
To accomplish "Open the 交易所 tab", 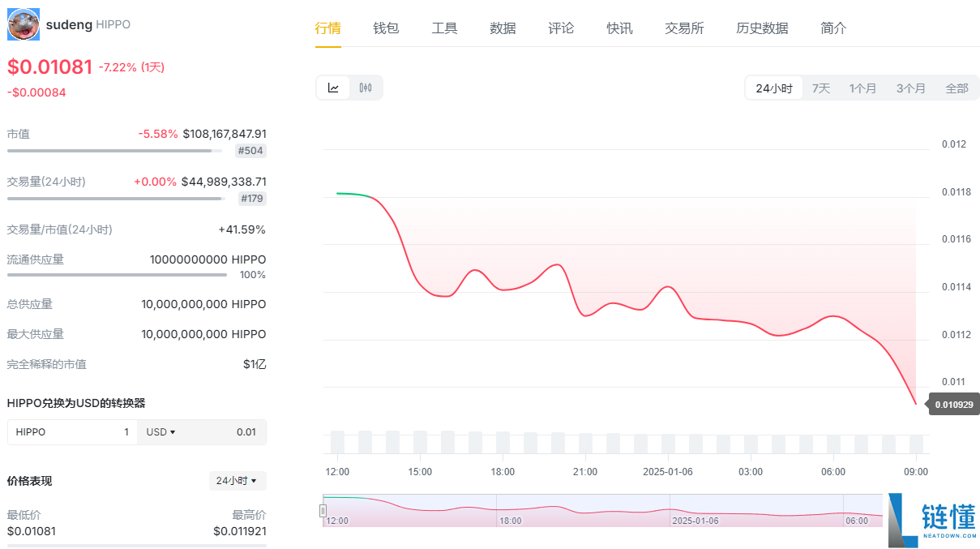I will pos(684,28).
